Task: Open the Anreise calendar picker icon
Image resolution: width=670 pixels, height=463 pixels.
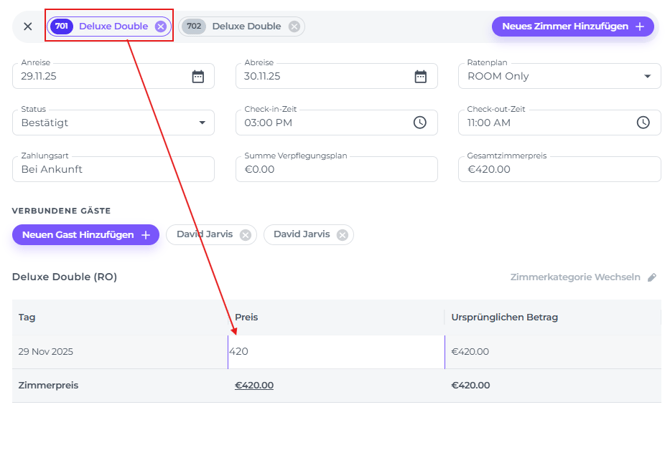Action: click(x=198, y=76)
